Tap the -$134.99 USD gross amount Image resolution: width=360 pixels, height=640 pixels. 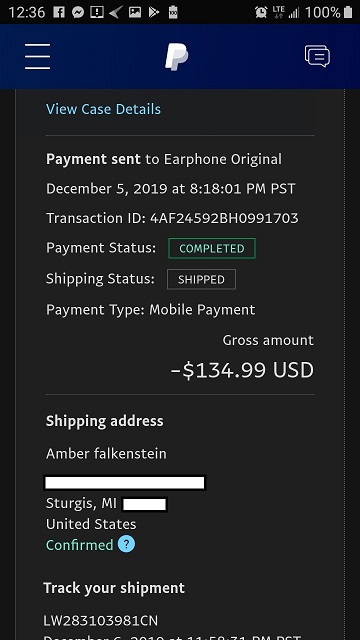point(242,370)
